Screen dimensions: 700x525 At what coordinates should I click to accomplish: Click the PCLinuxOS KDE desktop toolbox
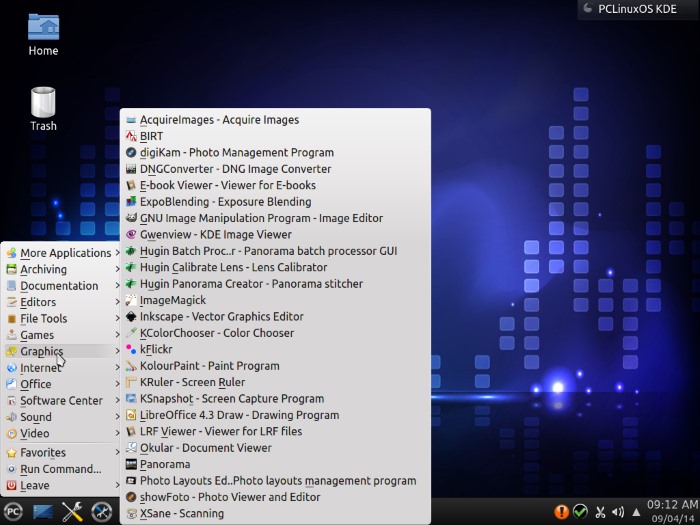pos(638,9)
